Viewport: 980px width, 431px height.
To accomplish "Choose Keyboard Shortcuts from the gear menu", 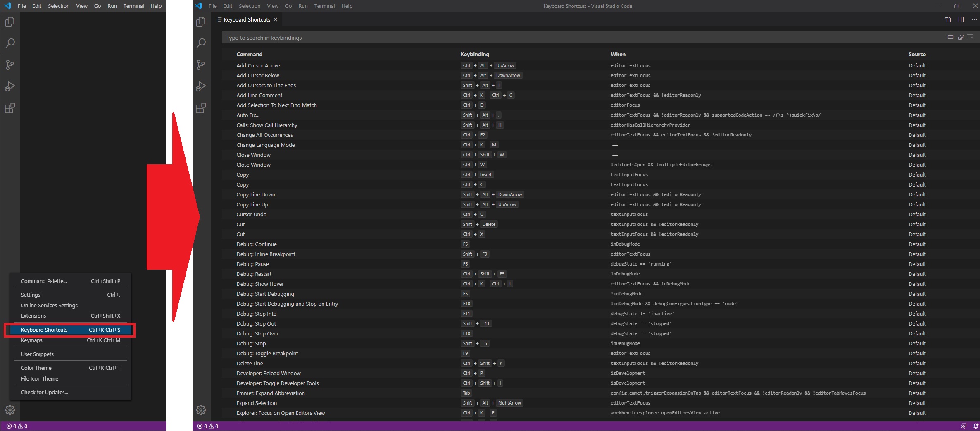I will (71, 330).
